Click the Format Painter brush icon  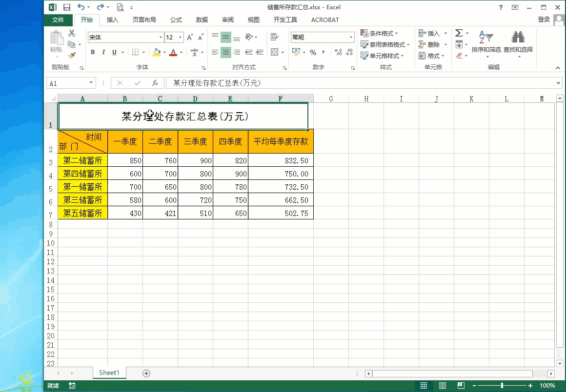(x=72, y=56)
